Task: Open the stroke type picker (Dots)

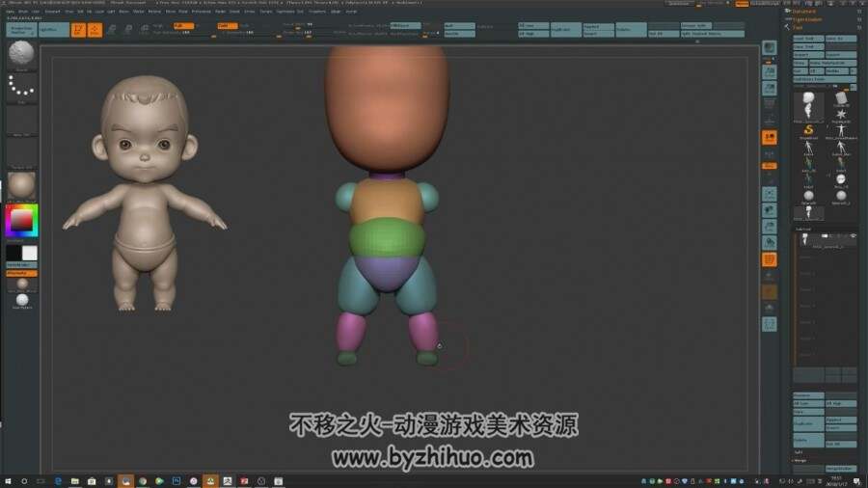Action: [21, 88]
